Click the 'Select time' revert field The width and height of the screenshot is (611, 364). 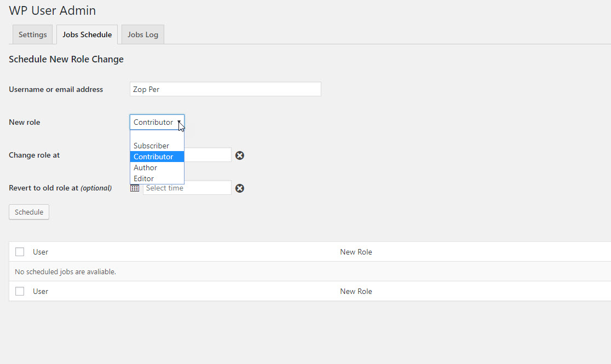click(x=187, y=188)
